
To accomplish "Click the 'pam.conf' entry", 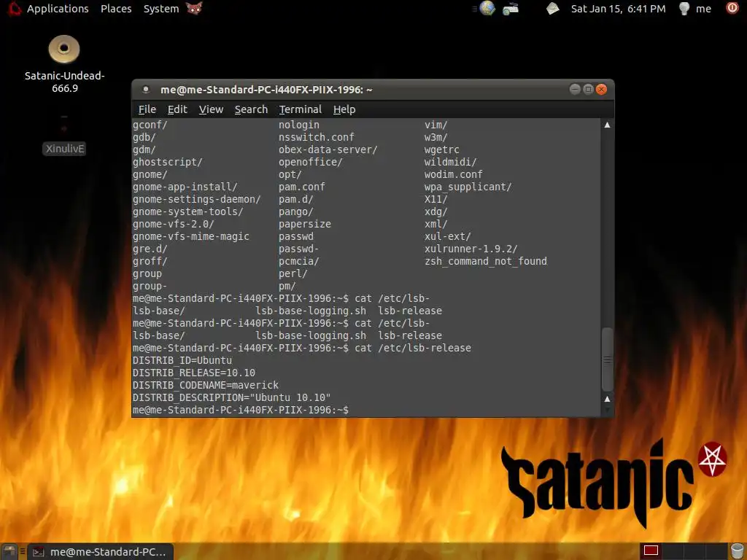I will [x=301, y=187].
